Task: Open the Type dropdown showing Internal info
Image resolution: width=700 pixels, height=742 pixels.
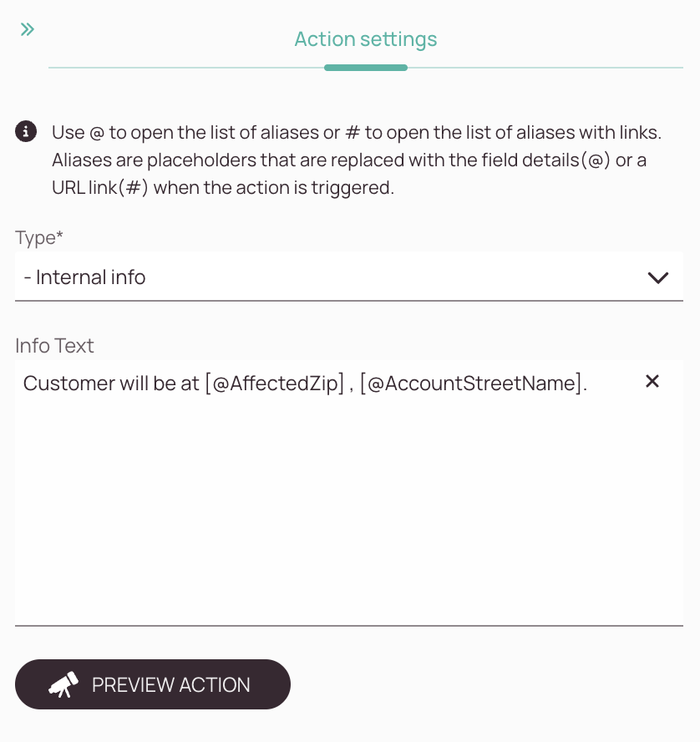Action: click(x=349, y=277)
